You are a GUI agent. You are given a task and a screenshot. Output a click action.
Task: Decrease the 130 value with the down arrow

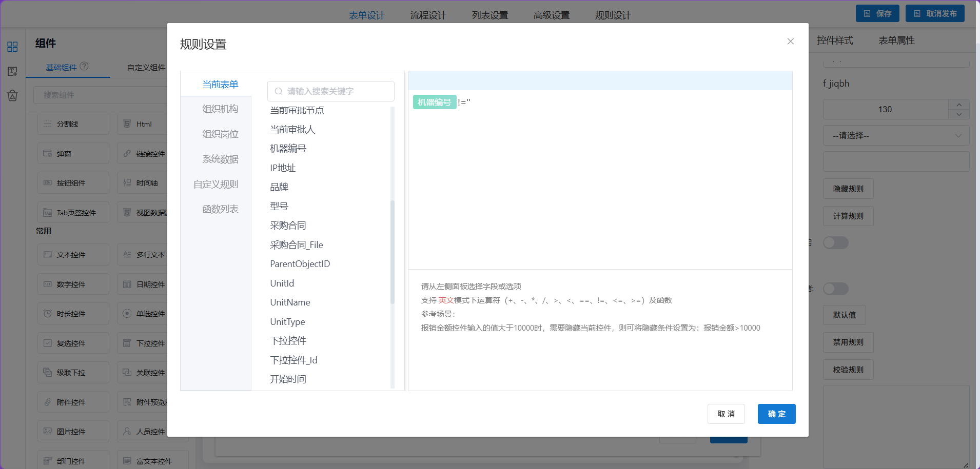(x=959, y=115)
